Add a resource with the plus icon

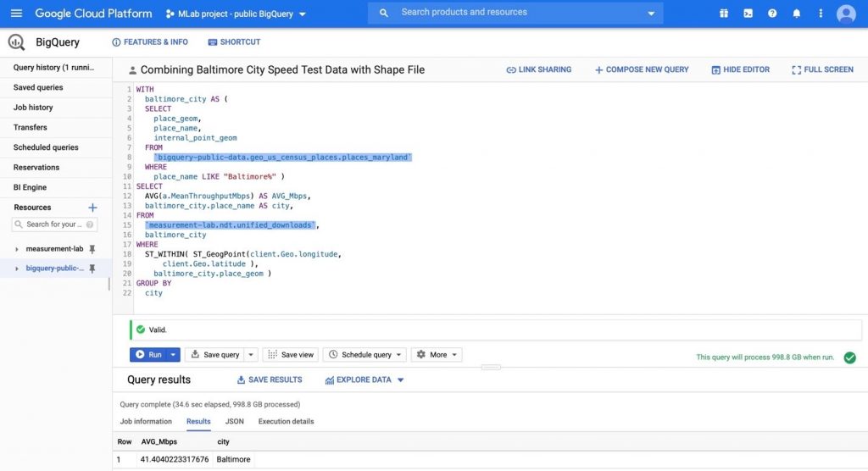pos(92,208)
